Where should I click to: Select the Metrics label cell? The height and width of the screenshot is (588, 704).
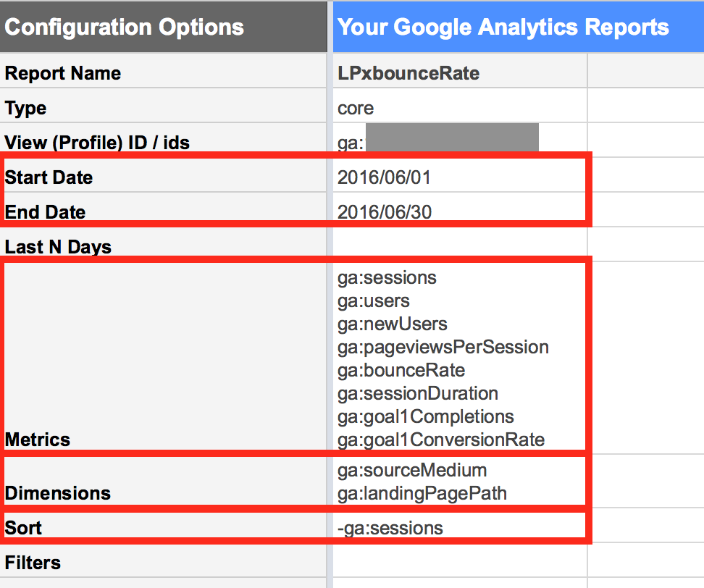tap(164, 358)
